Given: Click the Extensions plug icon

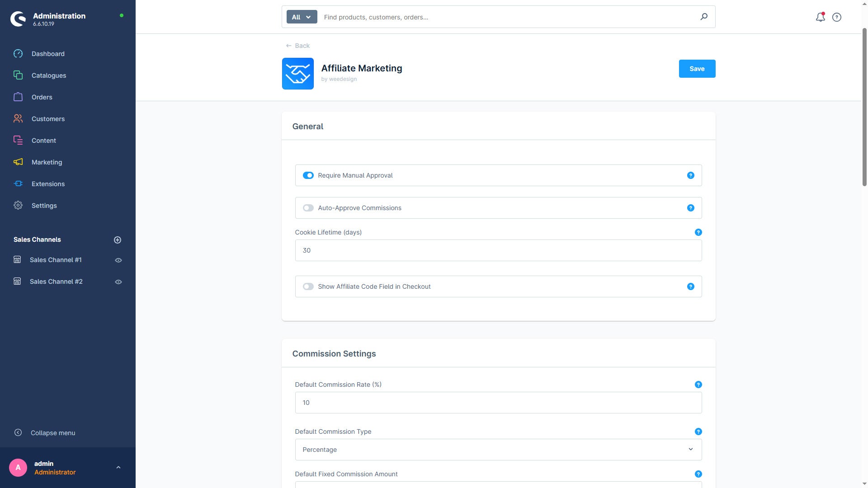Looking at the screenshot, I should [x=18, y=184].
